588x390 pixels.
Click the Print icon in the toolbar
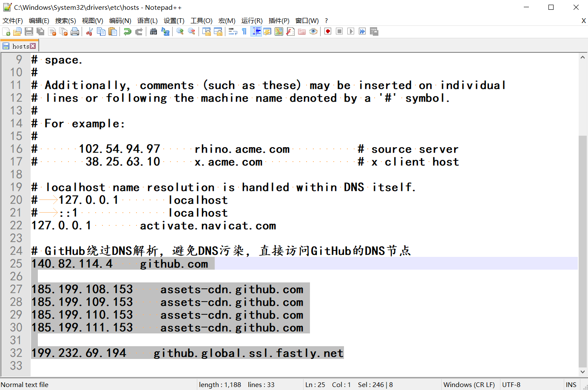point(75,31)
